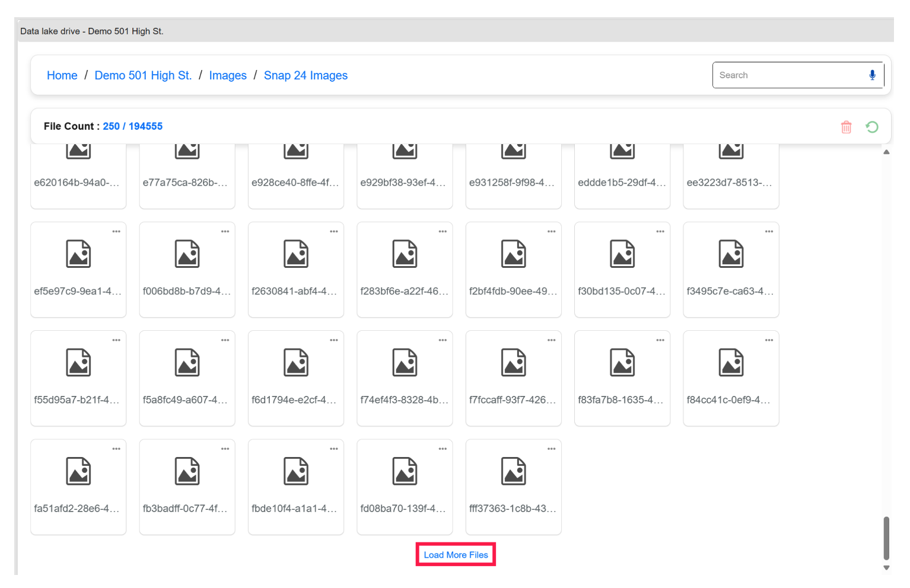Open the thumbnail for f83fa7b8-1635
Image resolution: width=910 pixels, height=588 pixels.
(622, 362)
